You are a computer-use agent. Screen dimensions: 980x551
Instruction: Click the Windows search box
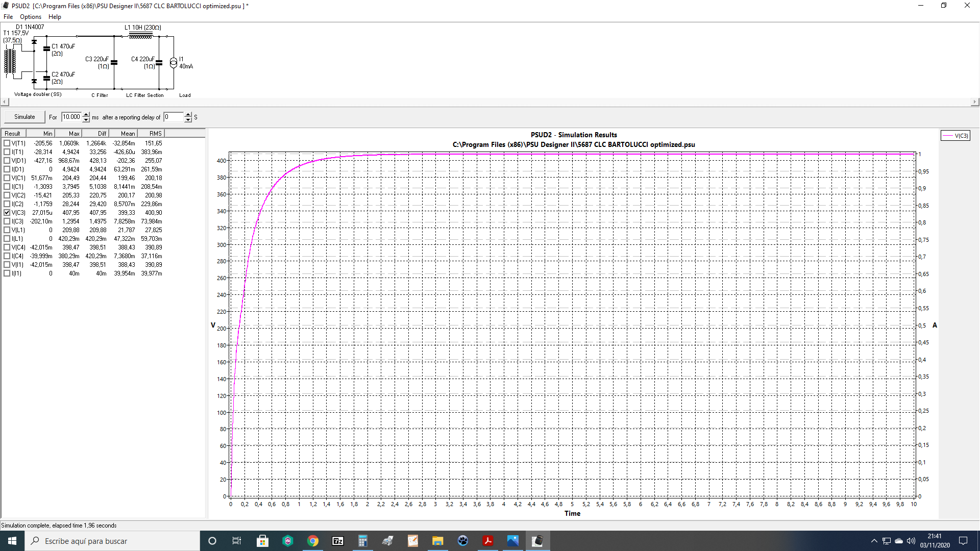click(x=112, y=541)
